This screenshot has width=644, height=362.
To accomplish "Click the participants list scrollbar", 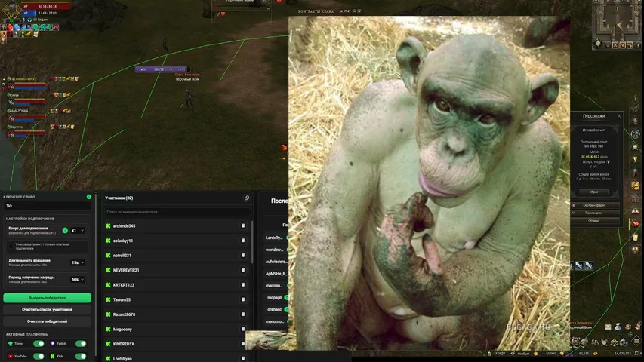I will point(252,242).
